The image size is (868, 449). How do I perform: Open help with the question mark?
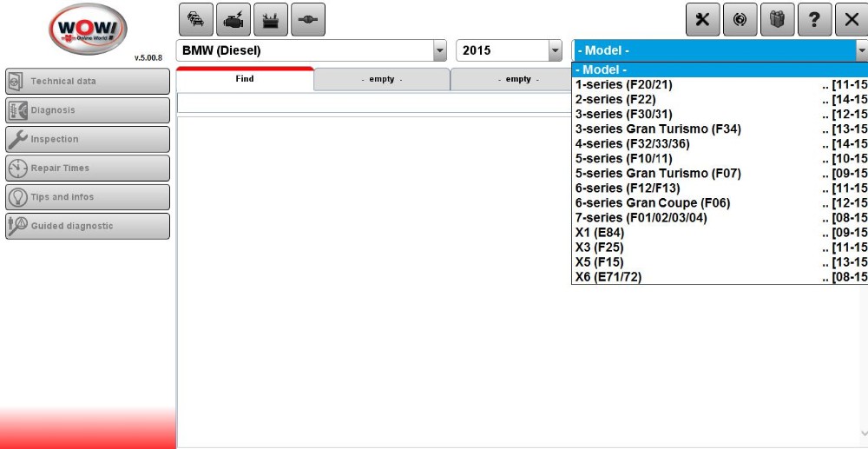pyautogui.click(x=814, y=20)
